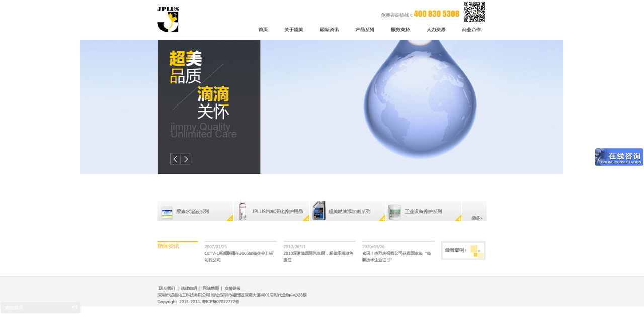Click 更多> link in products row
Viewport: 644px width, 314px height.
(477, 218)
